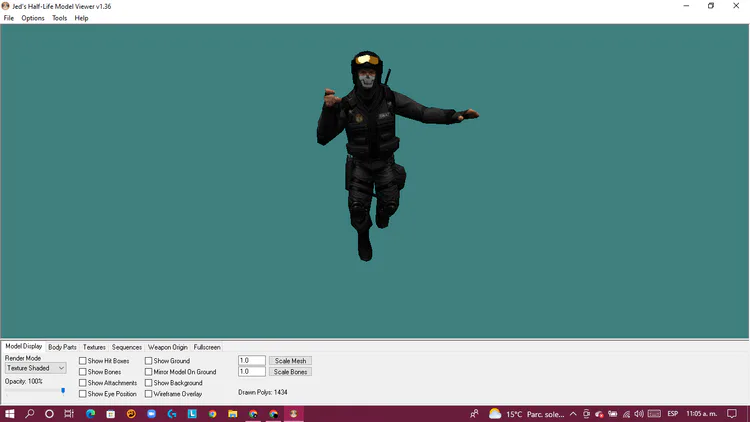Open the weather widget showing 15°C
The height and width of the screenshot is (422, 750).
[x=526, y=414]
